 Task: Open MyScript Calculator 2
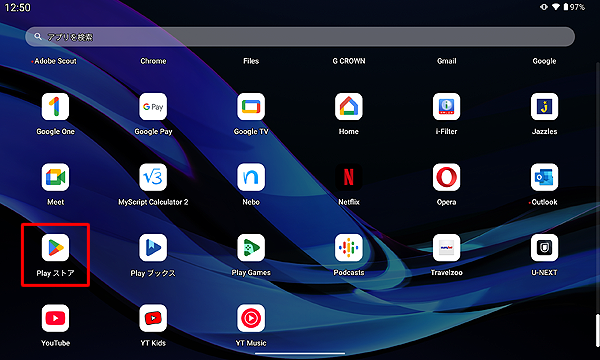(153, 177)
